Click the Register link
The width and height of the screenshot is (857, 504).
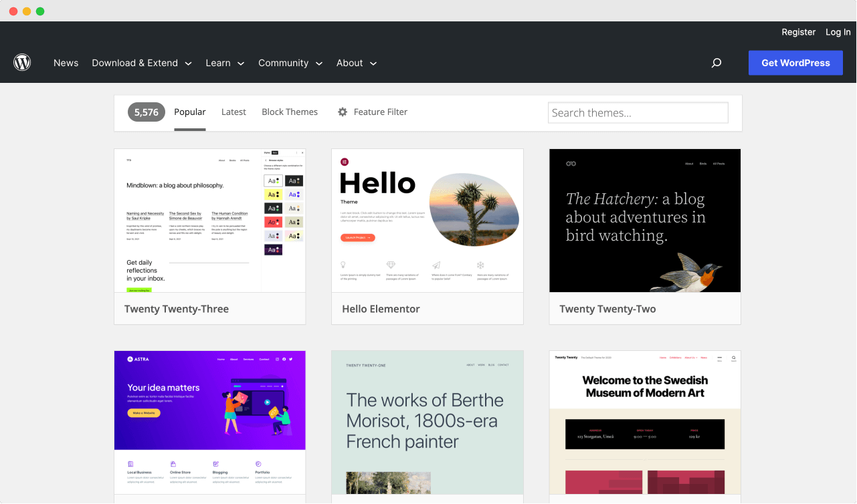tap(799, 32)
